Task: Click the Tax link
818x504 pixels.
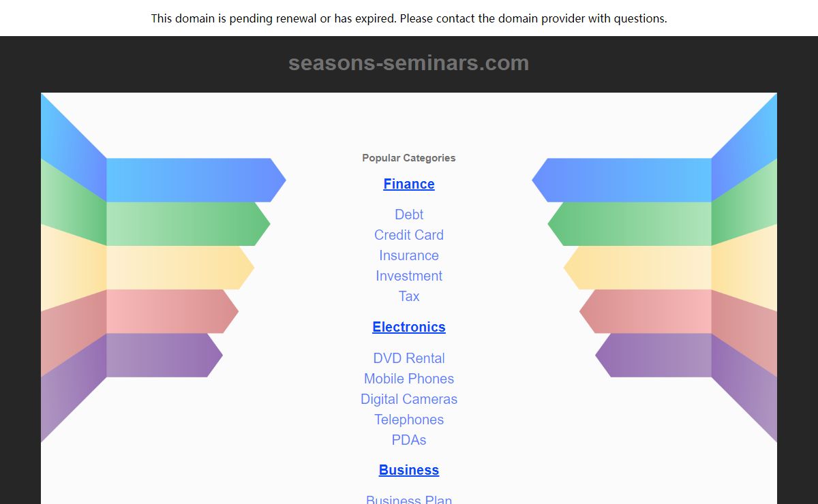Action: [409, 296]
